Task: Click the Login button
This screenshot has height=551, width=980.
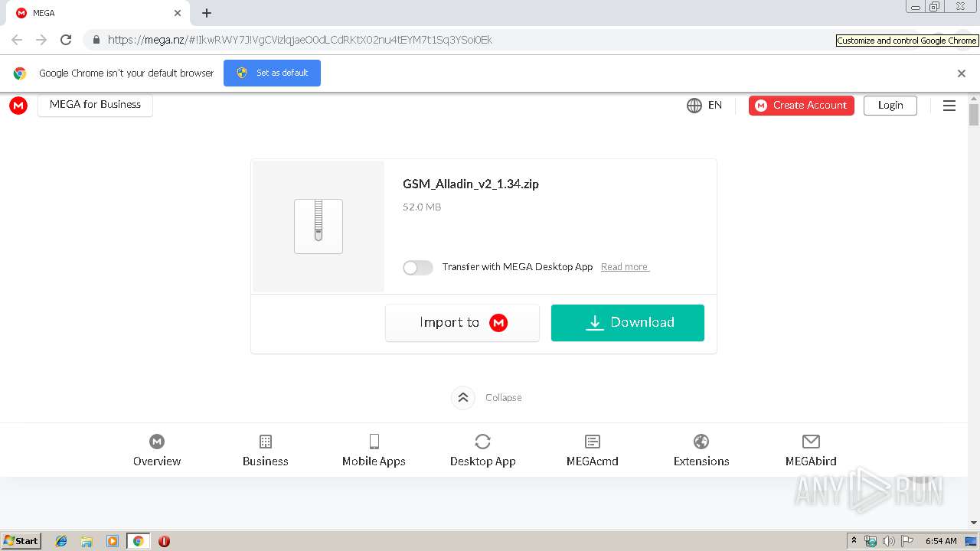Action: [x=890, y=106]
